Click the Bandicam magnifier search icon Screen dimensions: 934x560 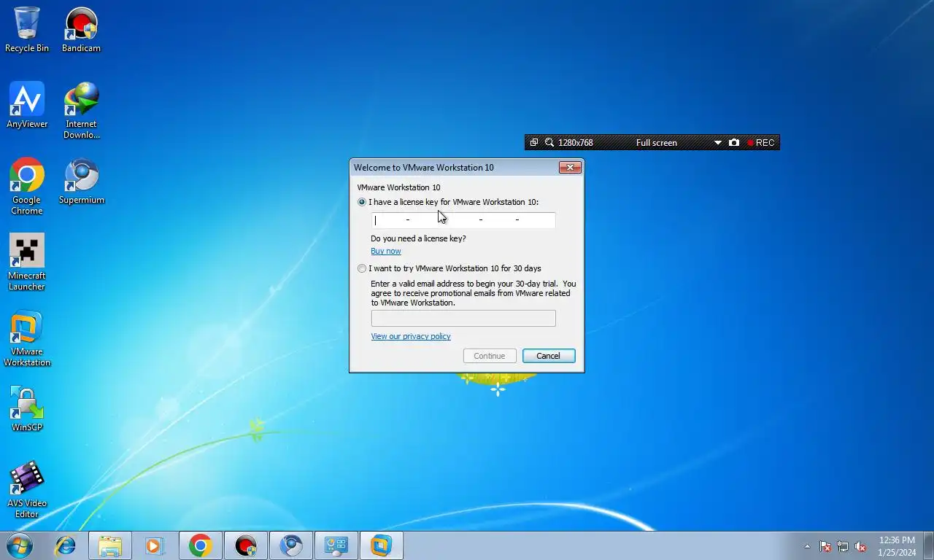pyautogui.click(x=549, y=143)
